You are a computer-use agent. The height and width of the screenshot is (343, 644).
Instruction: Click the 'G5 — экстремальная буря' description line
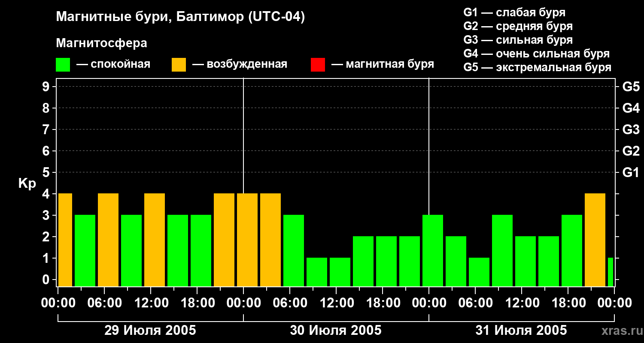pos(538,67)
